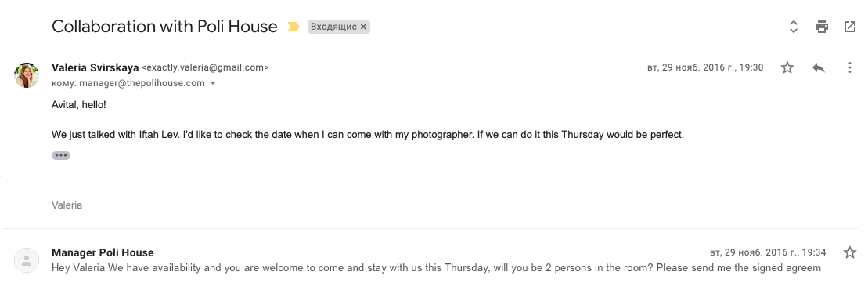
Task: Click Valeria Svirskaya's profile photo
Action: coord(27,75)
